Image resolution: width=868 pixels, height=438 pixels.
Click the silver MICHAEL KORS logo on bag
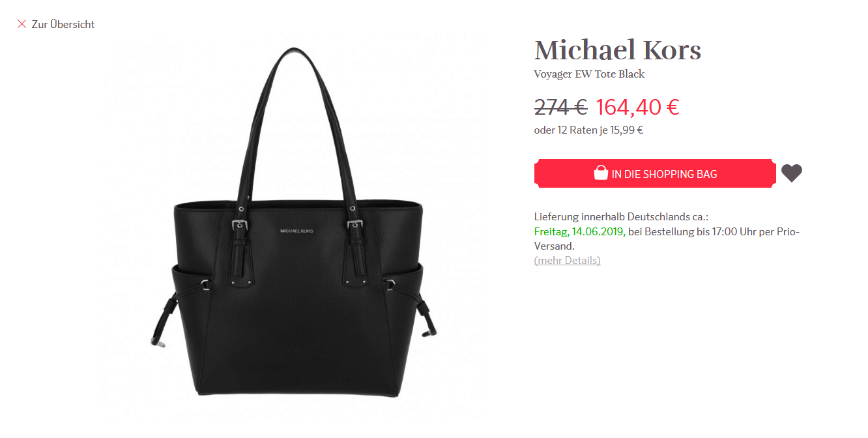click(x=297, y=231)
